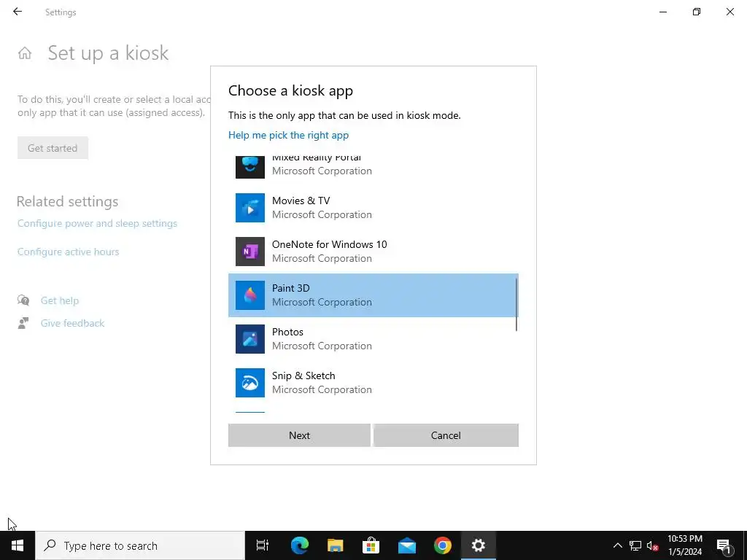The width and height of the screenshot is (747, 560).
Task: Click the Settings gear taskbar icon
Action: tap(479, 545)
